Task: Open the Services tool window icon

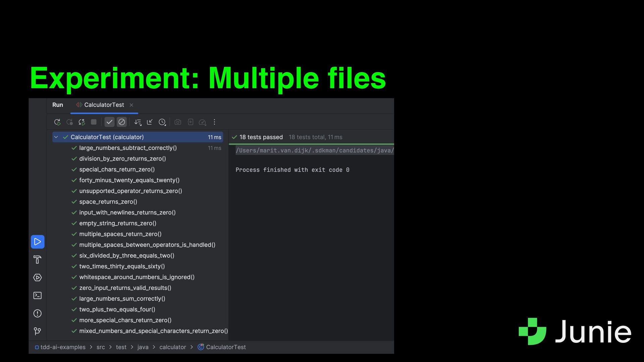Action: pyautogui.click(x=38, y=278)
